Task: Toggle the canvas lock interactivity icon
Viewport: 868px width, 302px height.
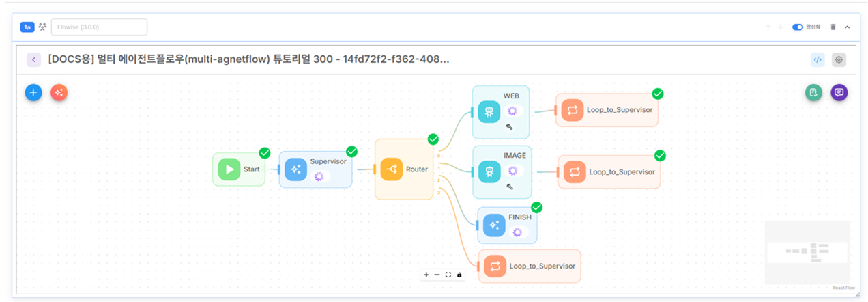Action: (459, 275)
